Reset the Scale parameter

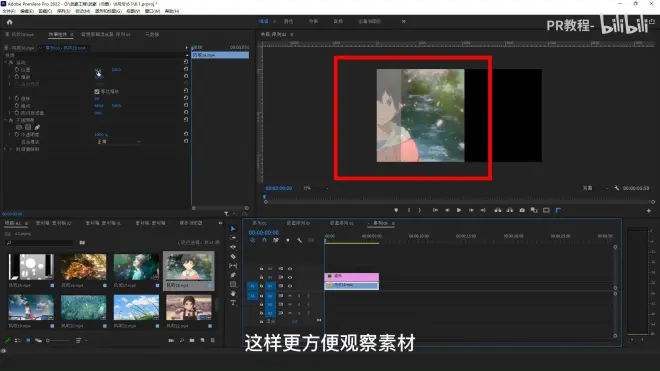click(186, 77)
